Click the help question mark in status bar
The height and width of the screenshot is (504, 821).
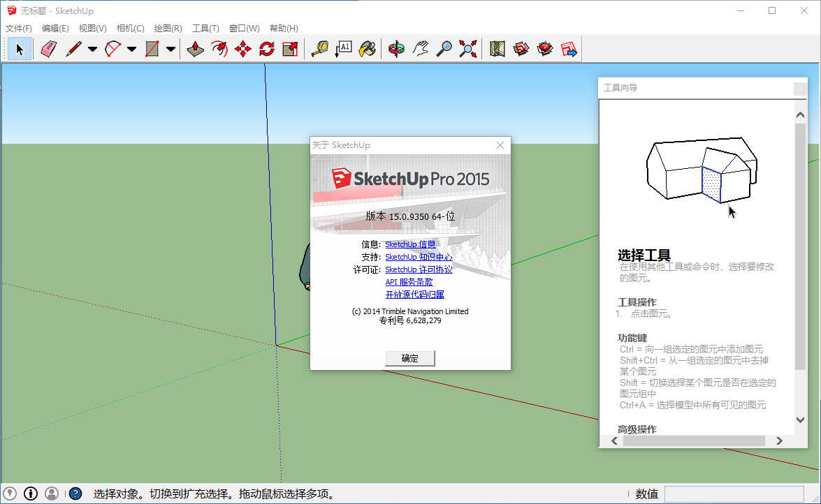click(x=75, y=494)
